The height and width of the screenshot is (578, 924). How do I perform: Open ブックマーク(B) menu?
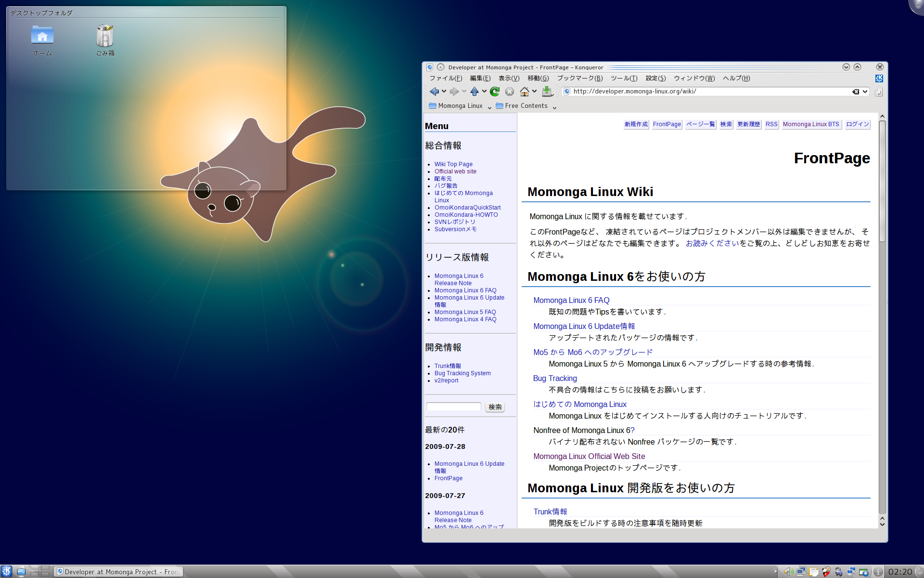click(x=579, y=79)
